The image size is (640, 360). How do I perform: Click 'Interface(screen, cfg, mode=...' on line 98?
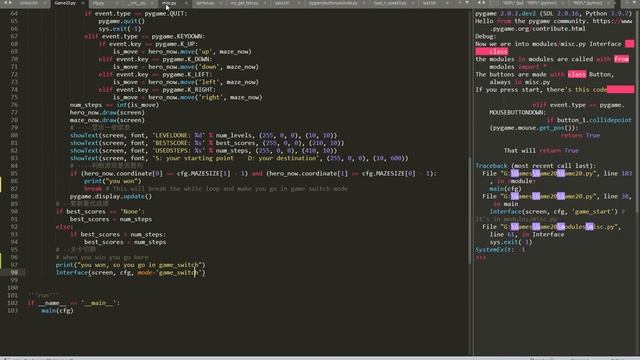coord(131,273)
